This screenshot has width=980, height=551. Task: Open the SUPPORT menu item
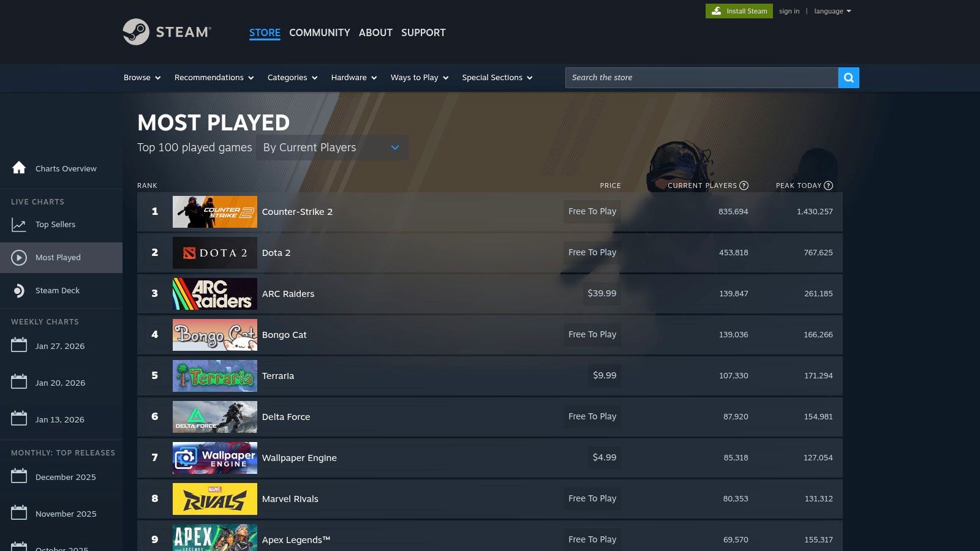click(423, 32)
